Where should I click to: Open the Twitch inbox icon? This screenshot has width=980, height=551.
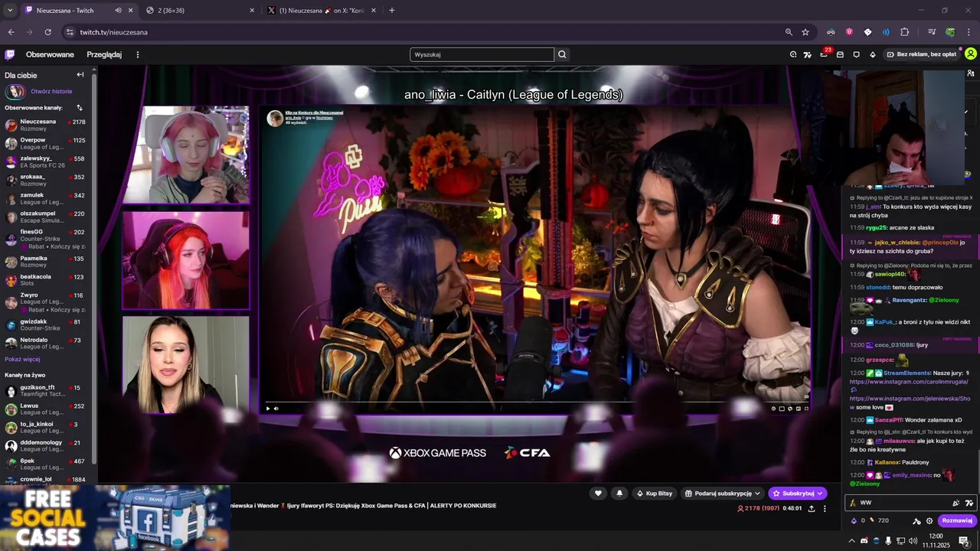tap(840, 54)
